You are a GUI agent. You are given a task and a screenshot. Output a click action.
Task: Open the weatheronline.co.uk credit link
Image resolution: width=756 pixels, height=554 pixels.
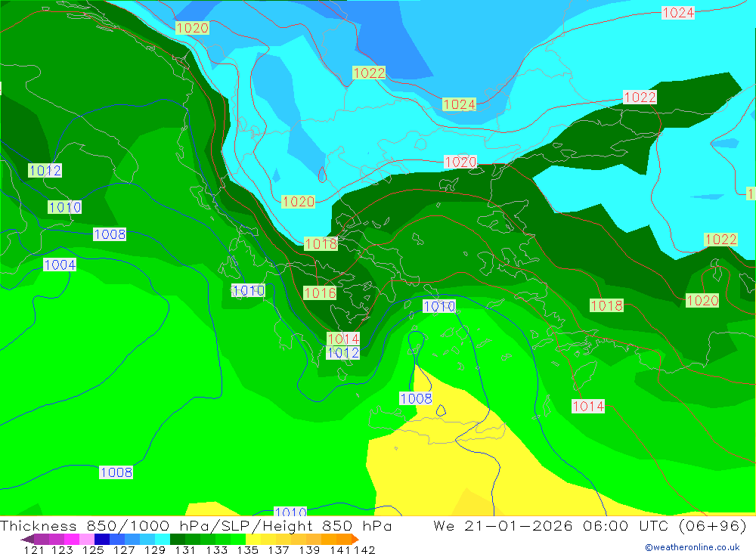pos(692,547)
